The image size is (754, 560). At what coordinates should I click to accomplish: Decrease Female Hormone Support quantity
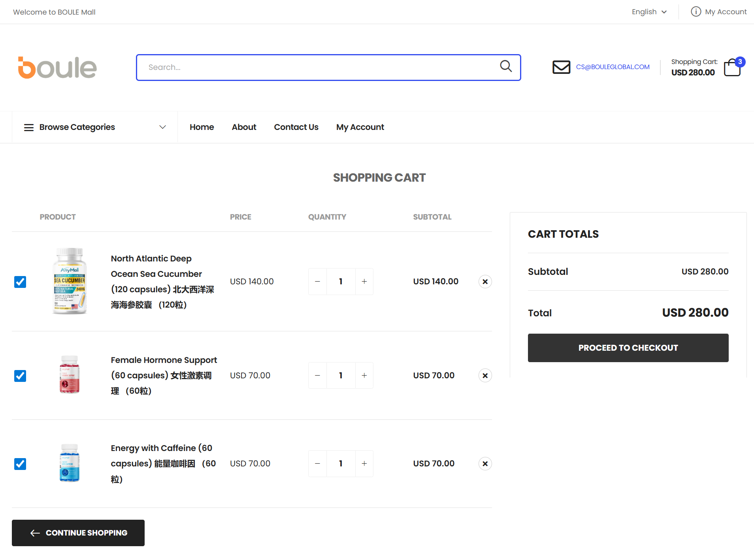(x=317, y=376)
